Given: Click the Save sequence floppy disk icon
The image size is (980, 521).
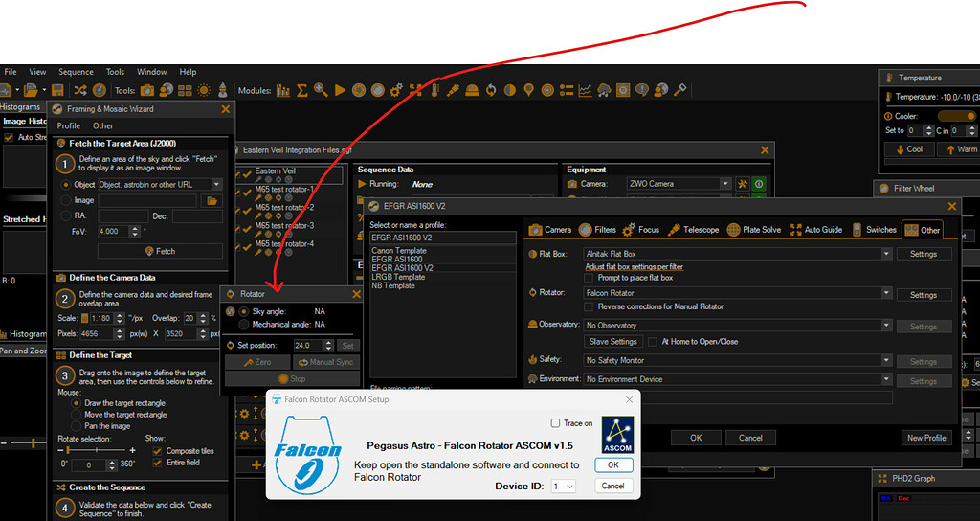Looking at the screenshot, I should tap(57, 90).
